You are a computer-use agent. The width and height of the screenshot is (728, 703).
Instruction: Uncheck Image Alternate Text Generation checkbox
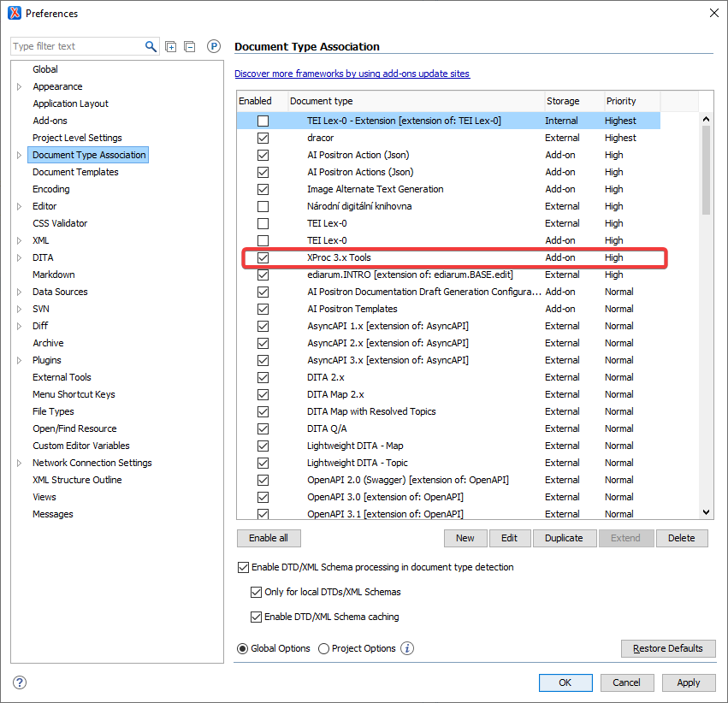[x=263, y=189]
